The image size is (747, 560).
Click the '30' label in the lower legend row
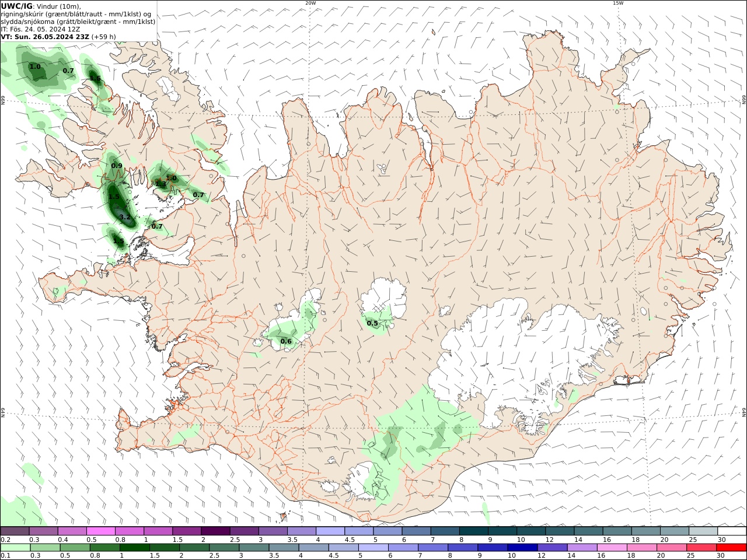pos(721,556)
